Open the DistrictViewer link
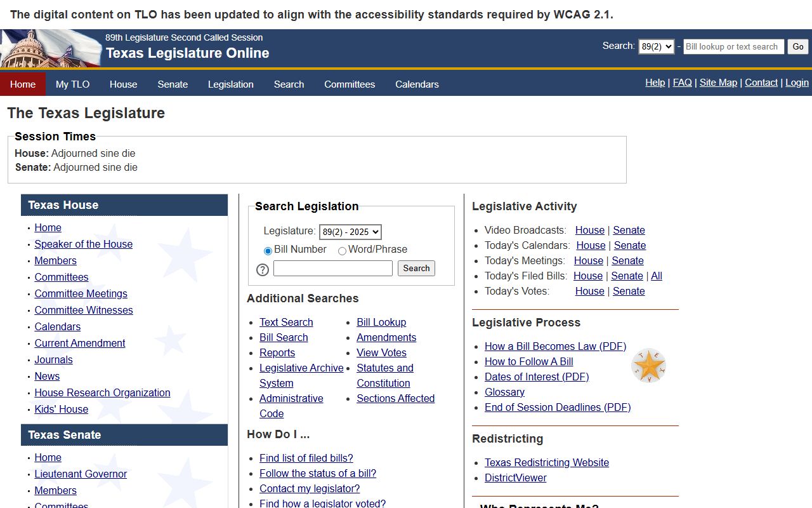The height and width of the screenshot is (508, 812). point(515,478)
